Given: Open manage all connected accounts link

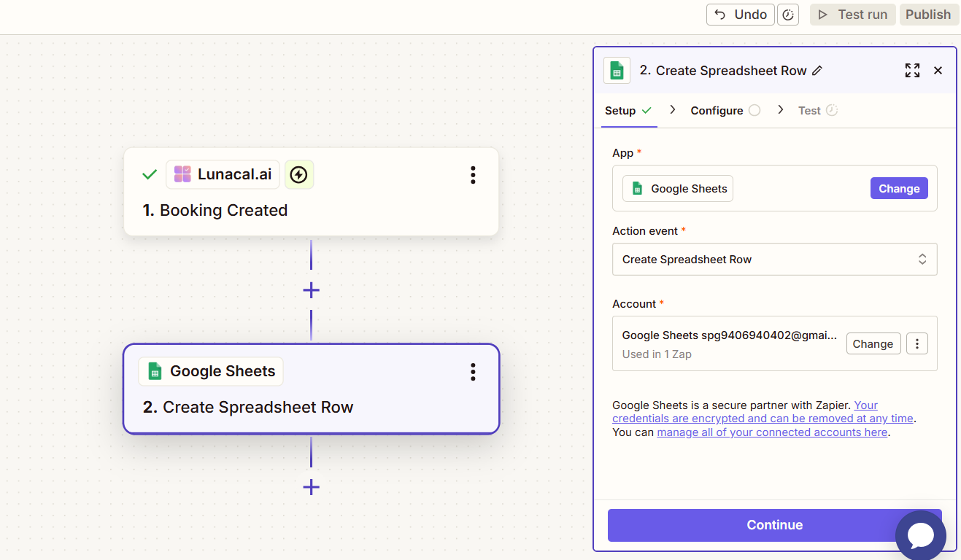Looking at the screenshot, I should pyautogui.click(x=772, y=432).
